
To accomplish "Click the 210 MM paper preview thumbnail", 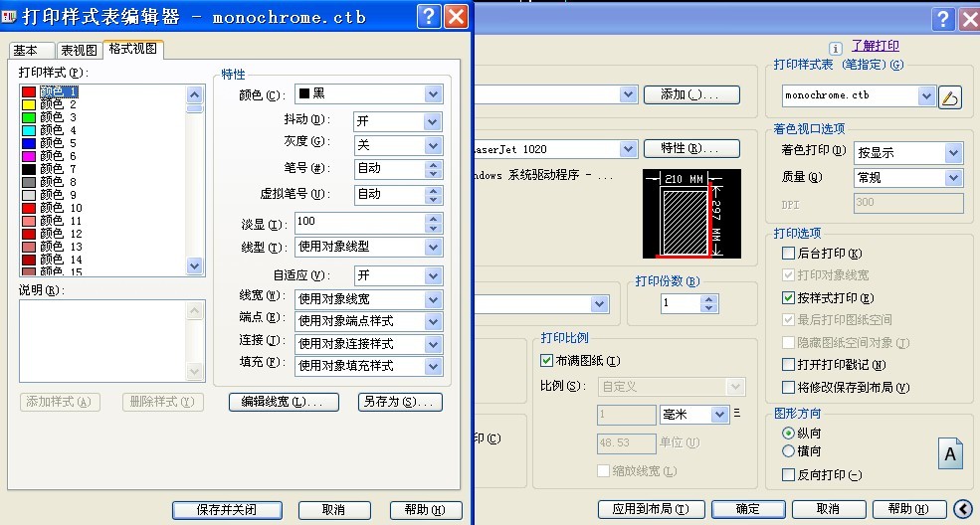I will (x=691, y=214).
